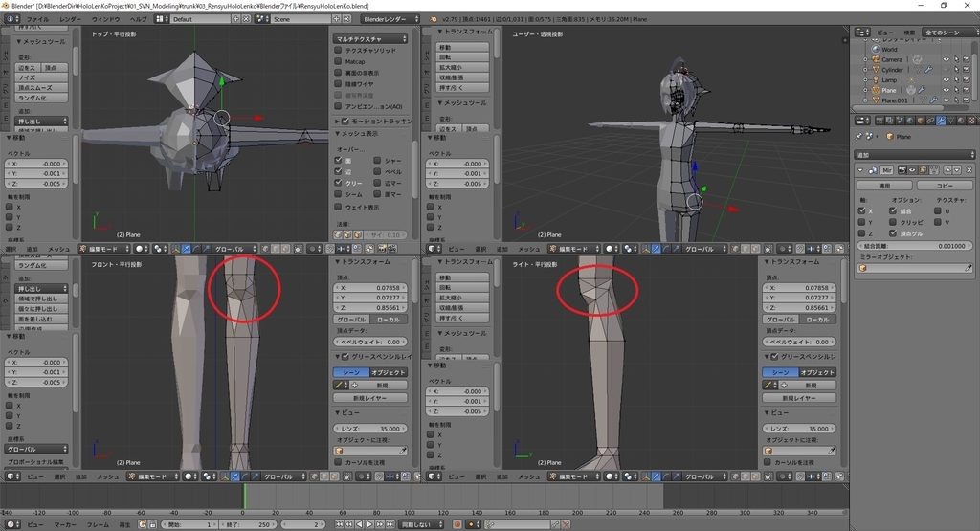Enable the テクスチャソリッド checkbox
980x531 pixels.
[x=338, y=50]
